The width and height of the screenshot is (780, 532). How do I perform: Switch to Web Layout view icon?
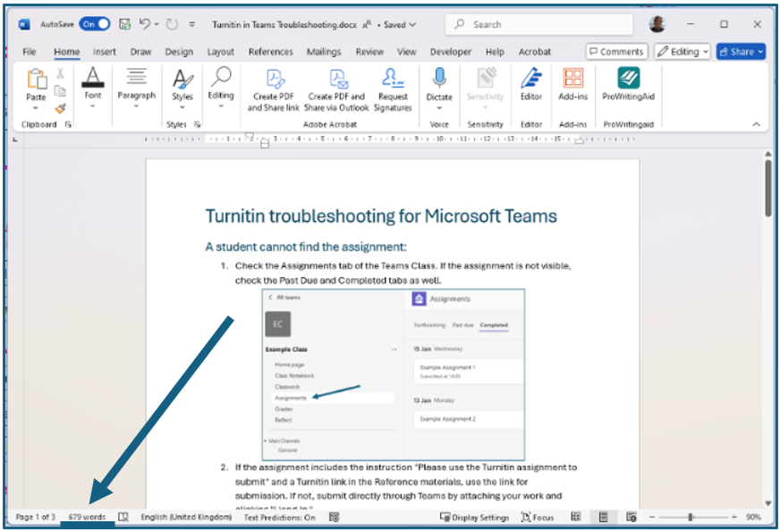pos(632,518)
